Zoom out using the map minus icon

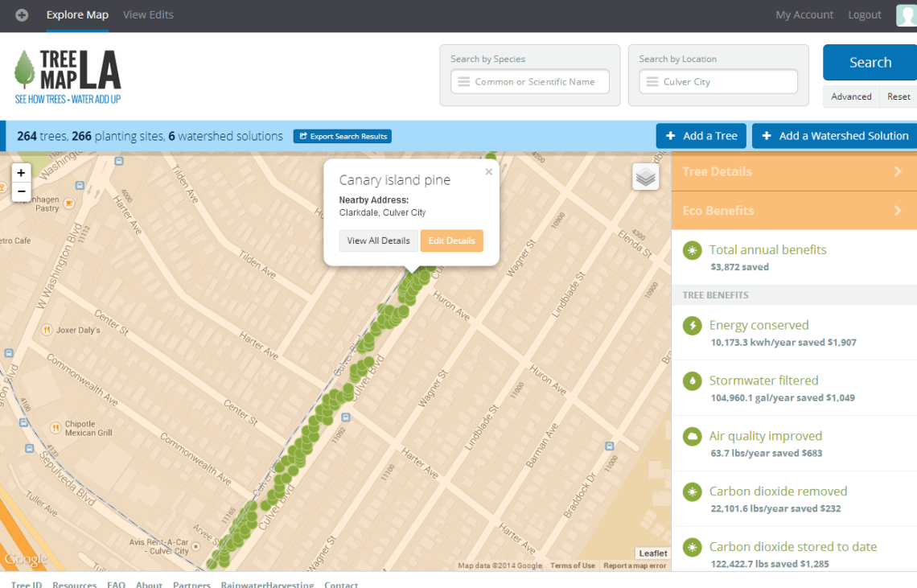(x=21, y=191)
